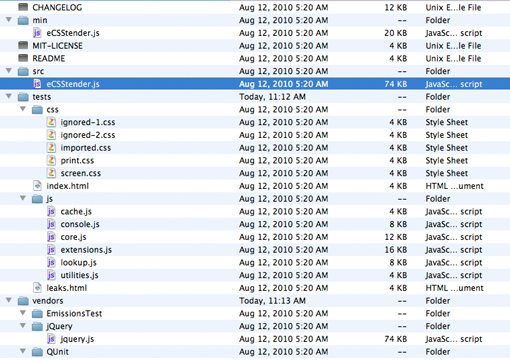Viewport: 510px width, 361px height.
Task: Click the tests modified date Today, 11:12 AM
Action: (x=272, y=97)
